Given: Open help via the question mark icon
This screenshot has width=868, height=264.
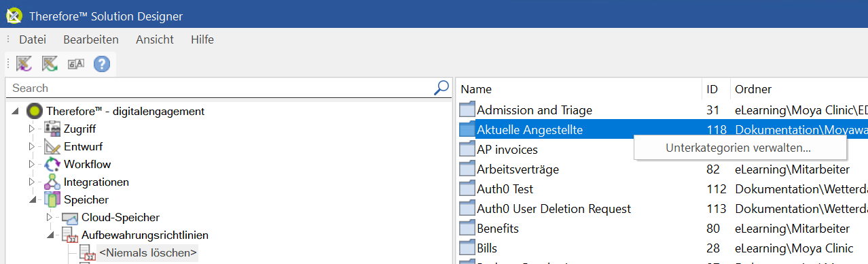Looking at the screenshot, I should 101,64.
